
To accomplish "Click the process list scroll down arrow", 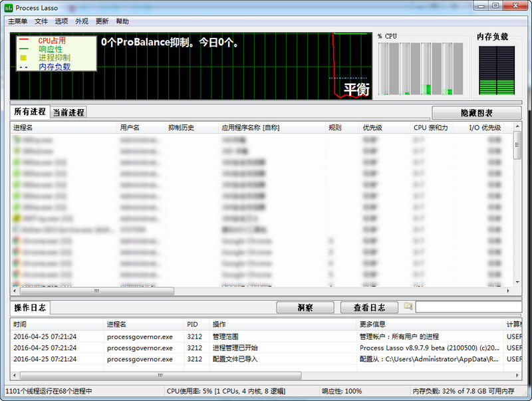I will [517, 282].
